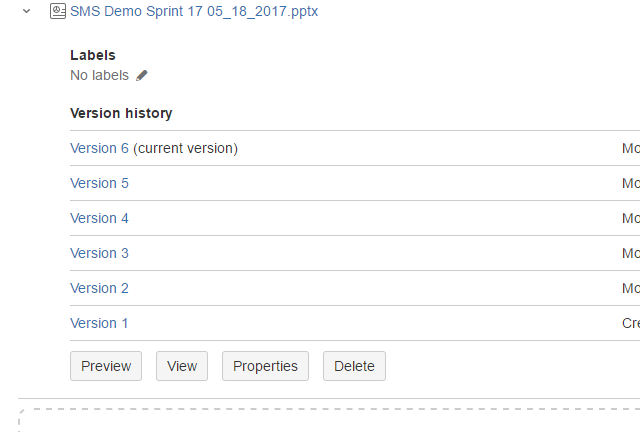Delete the attachment
Viewport: 640px width, 432px height.
pos(354,366)
